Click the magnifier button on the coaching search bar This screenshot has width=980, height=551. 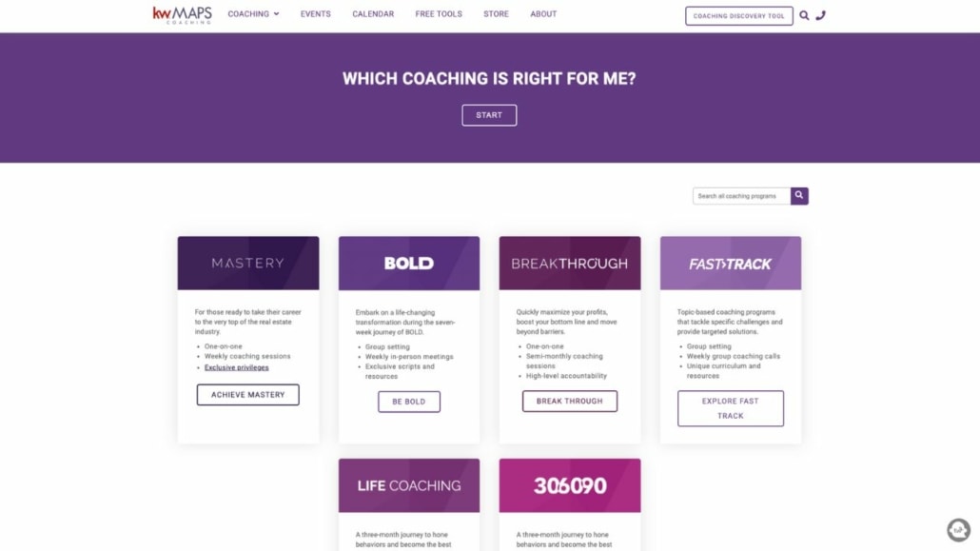798,195
